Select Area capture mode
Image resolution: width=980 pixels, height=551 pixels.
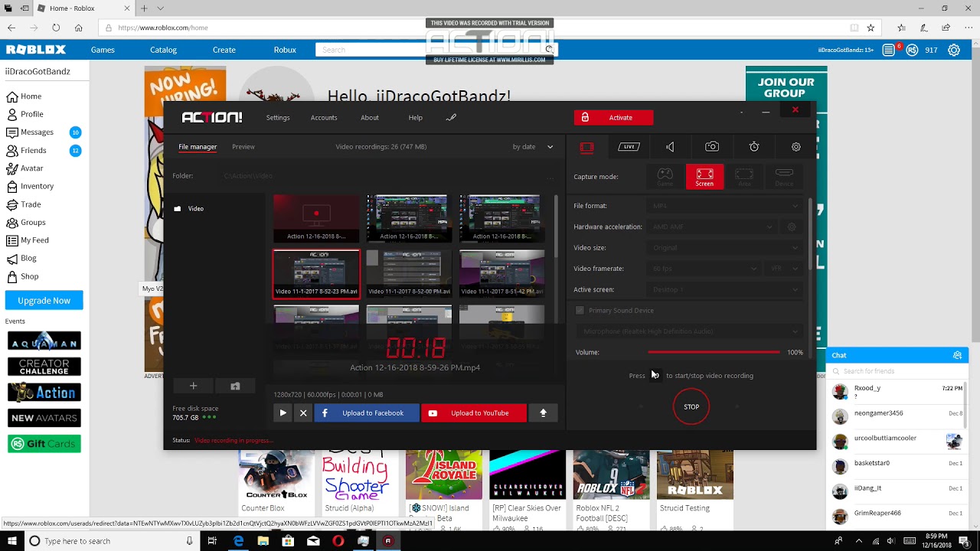744,177
